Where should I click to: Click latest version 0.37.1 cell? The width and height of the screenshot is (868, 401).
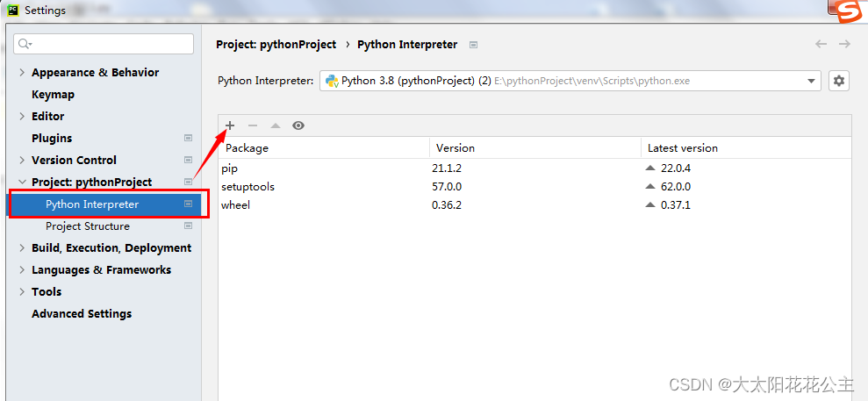tap(676, 205)
